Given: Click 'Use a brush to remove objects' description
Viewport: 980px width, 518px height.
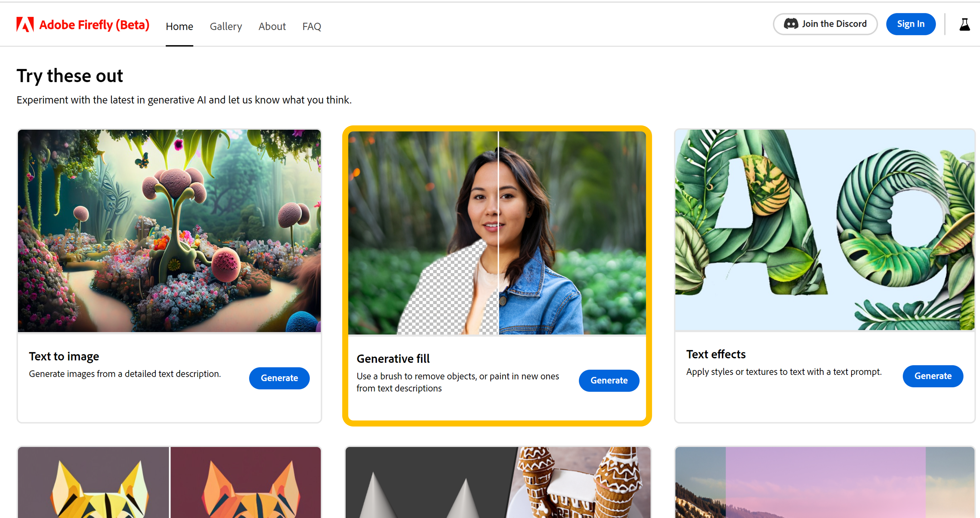Looking at the screenshot, I should (x=458, y=382).
